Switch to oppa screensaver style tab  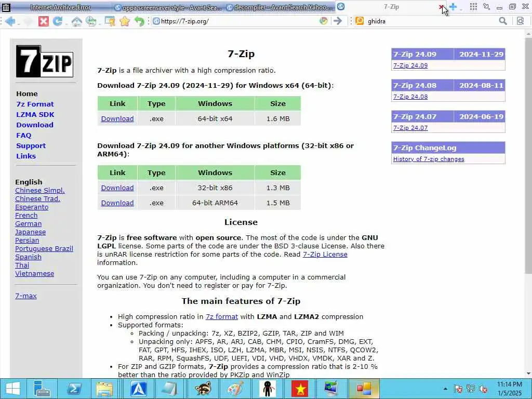tap(168, 7)
